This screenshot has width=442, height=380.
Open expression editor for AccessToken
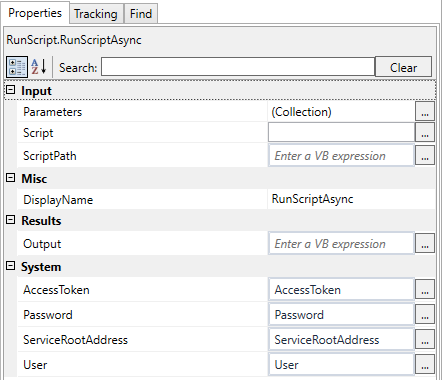click(425, 289)
